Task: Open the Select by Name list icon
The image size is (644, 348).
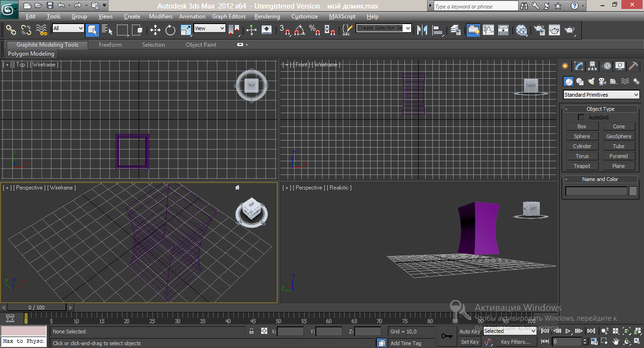Action: (x=107, y=30)
